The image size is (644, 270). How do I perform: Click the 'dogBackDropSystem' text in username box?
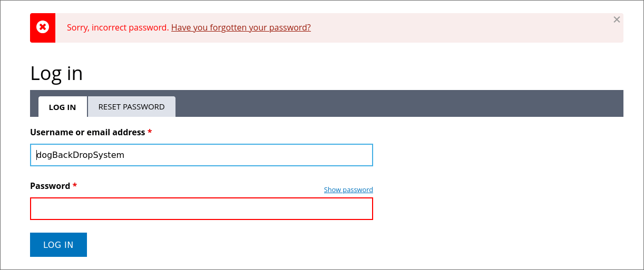[81, 155]
